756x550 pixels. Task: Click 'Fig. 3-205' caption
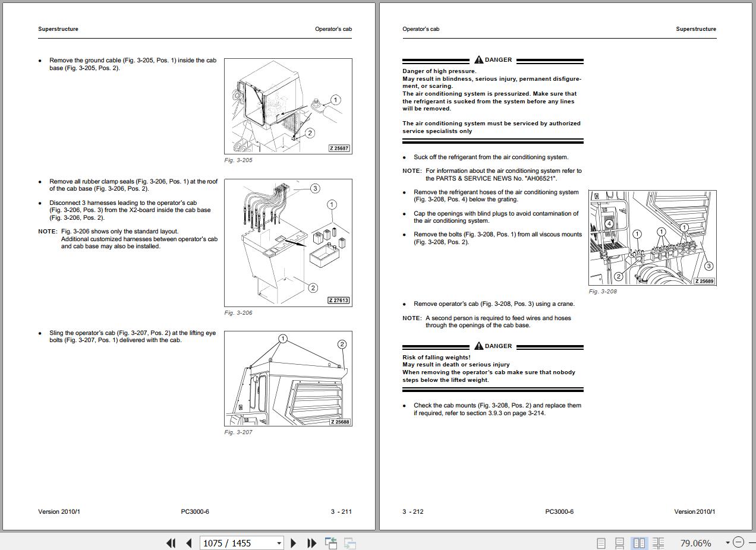point(238,160)
